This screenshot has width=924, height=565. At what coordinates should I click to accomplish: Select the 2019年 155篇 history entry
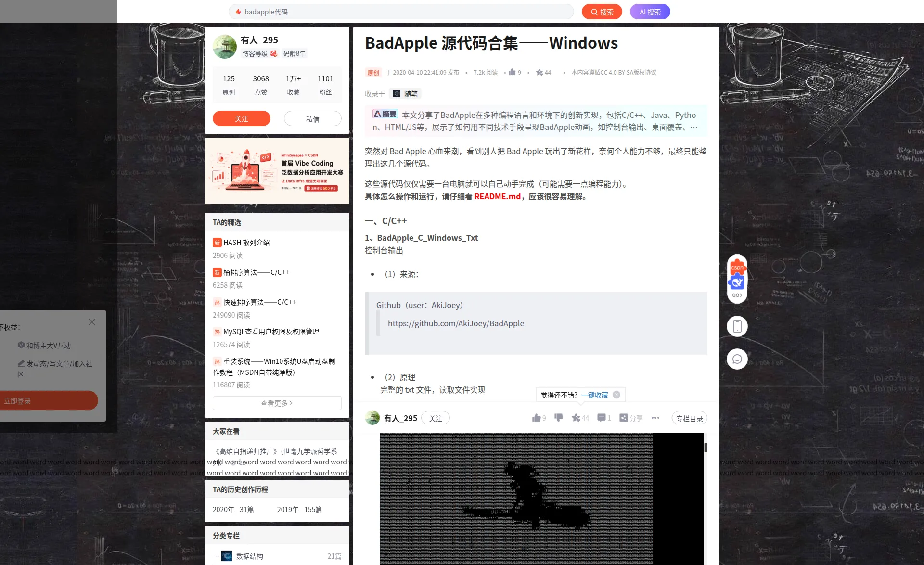tap(299, 510)
